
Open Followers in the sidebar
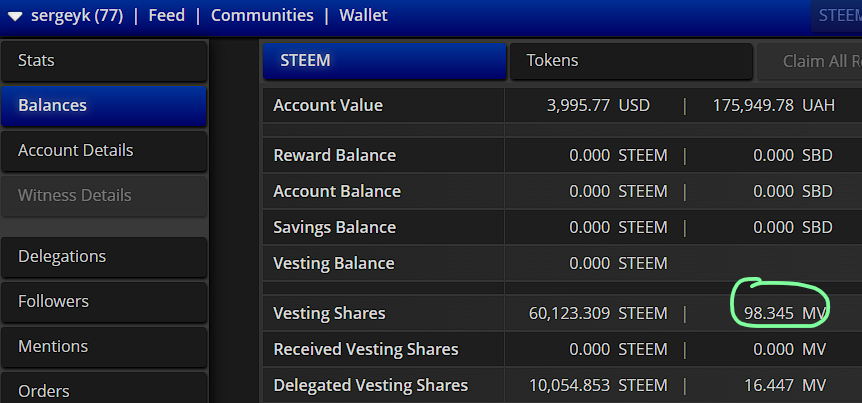click(x=104, y=302)
